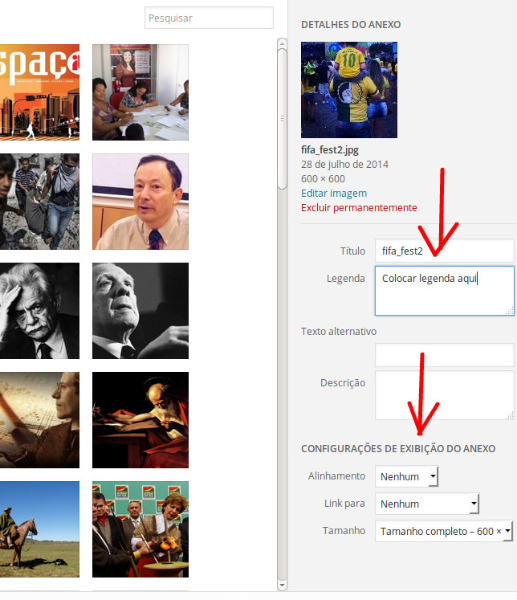Select the thumbnail of people lighting a torch

click(x=140, y=529)
